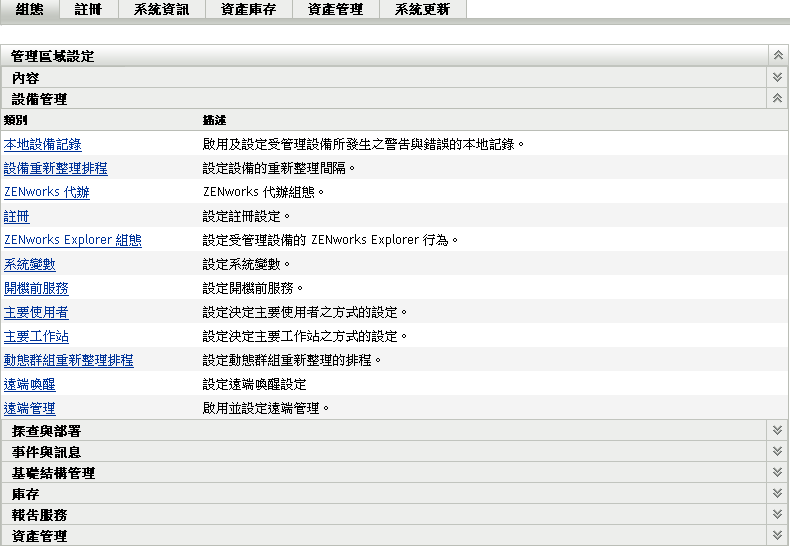The width and height of the screenshot is (790, 546).
Task: Open the 主要工作站 link
Action: point(36,336)
